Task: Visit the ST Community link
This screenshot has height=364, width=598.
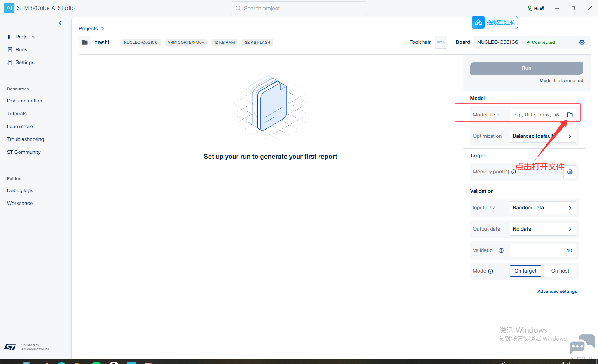Action: pyautogui.click(x=24, y=152)
